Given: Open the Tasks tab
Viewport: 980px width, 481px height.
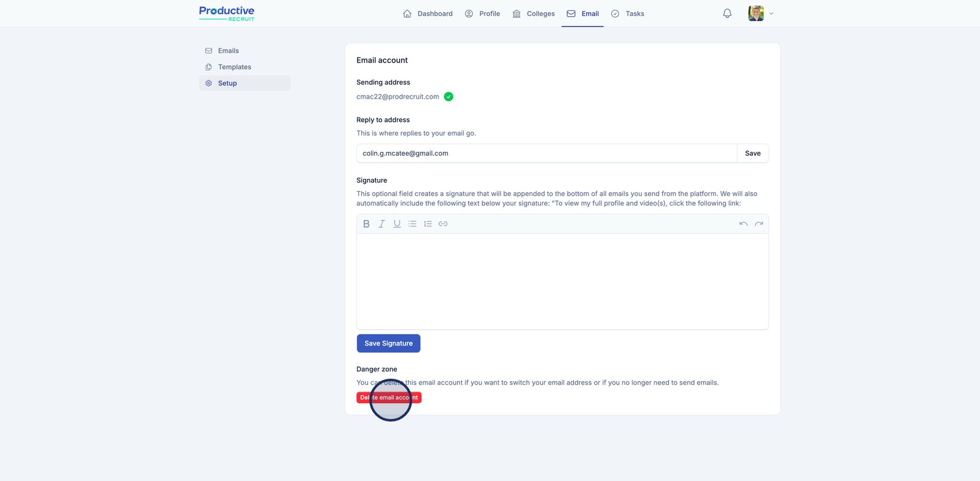Looking at the screenshot, I should (x=628, y=13).
